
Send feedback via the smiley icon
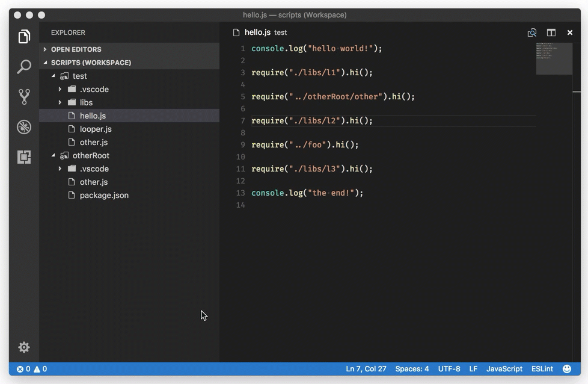coord(566,368)
